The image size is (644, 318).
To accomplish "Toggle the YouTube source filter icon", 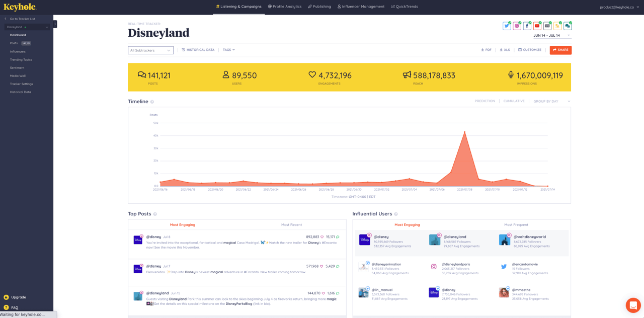I will [x=537, y=26].
